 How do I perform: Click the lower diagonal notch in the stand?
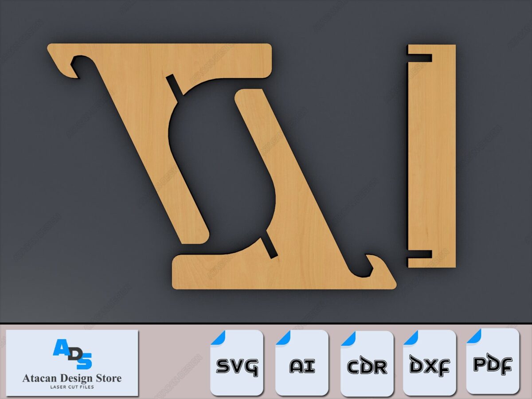[269, 246]
